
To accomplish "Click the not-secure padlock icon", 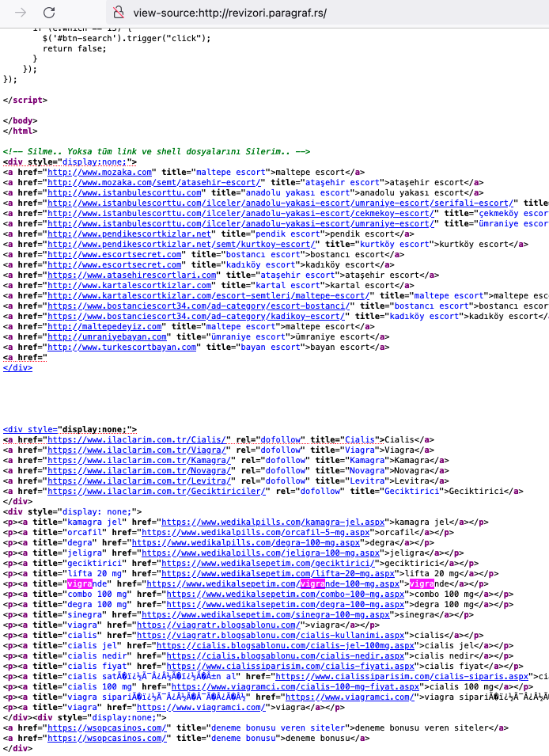I will point(118,13).
